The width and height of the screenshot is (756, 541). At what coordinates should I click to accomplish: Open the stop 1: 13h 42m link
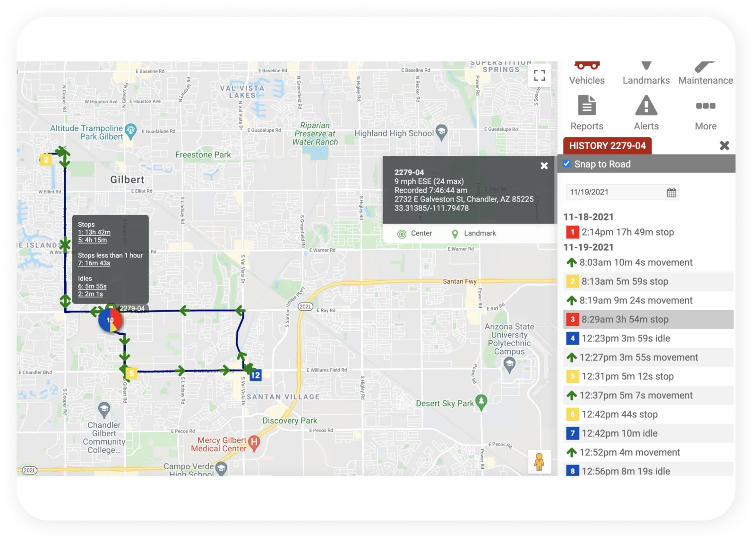click(94, 232)
